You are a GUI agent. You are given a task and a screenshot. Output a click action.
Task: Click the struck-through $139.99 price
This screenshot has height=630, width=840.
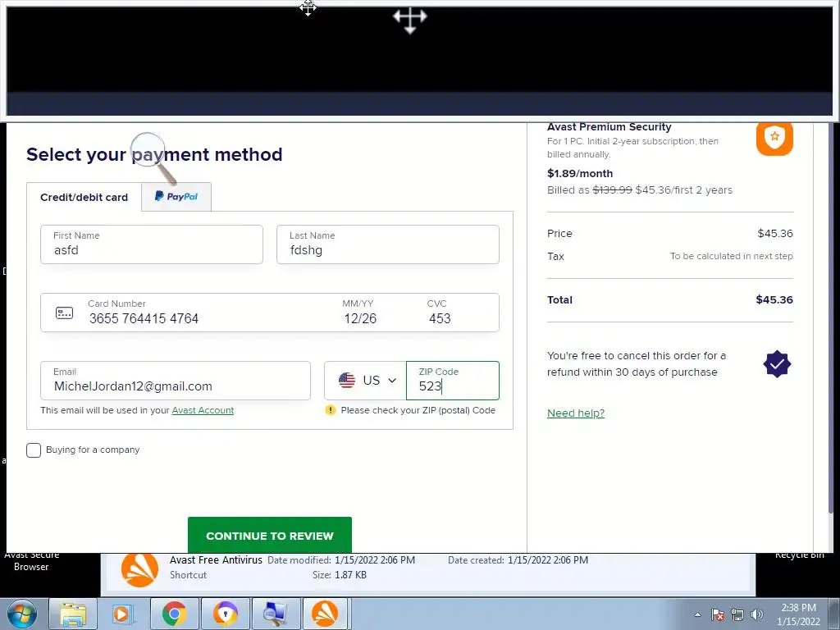(612, 190)
